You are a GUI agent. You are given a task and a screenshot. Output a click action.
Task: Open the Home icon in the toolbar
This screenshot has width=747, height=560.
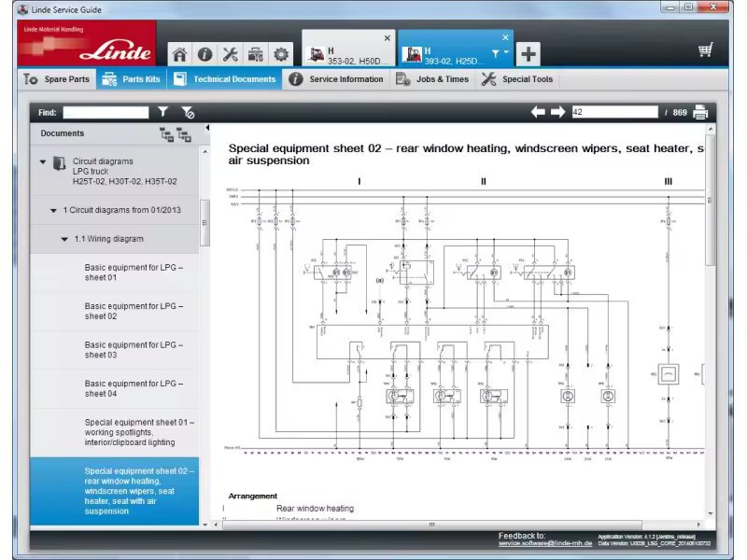click(181, 53)
